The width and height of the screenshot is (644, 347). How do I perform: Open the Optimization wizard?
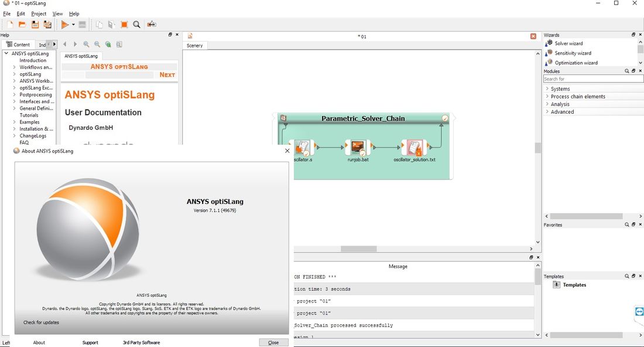click(576, 63)
